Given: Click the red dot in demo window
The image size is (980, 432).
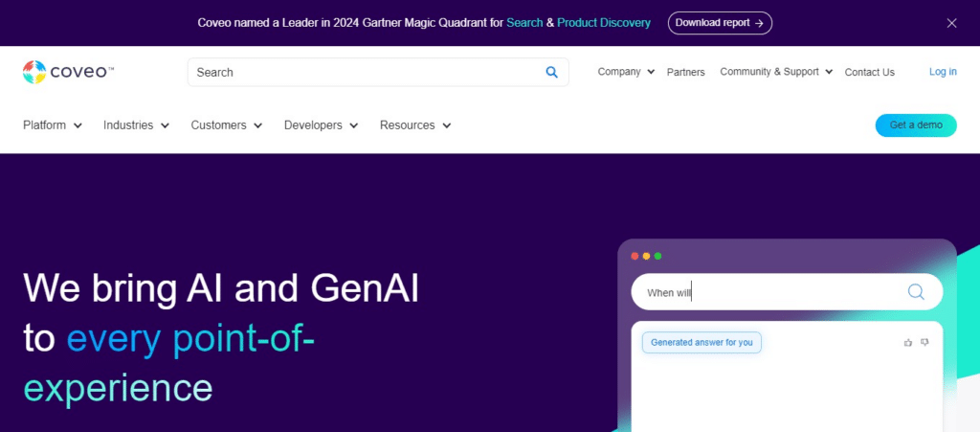Looking at the screenshot, I should 635,256.
